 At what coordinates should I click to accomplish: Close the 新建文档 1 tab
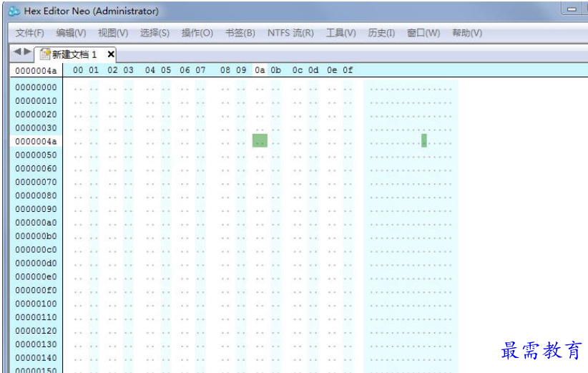111,54
